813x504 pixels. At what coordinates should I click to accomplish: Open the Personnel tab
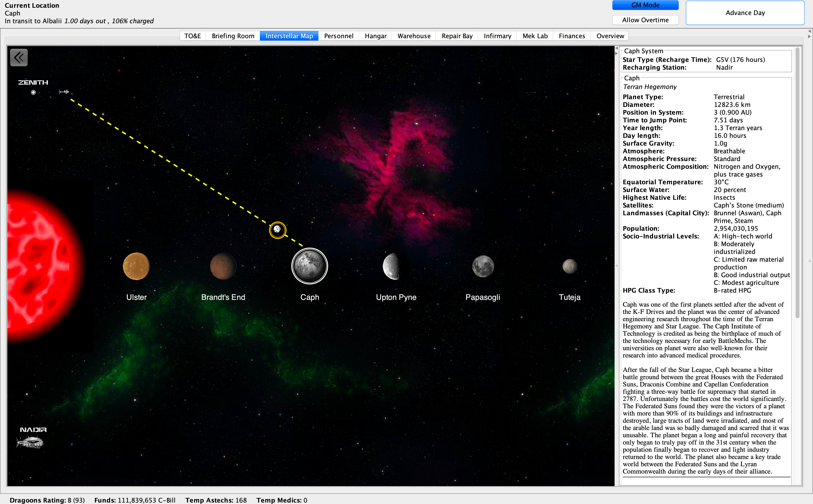pyautogui.click(x=339, y=36)
